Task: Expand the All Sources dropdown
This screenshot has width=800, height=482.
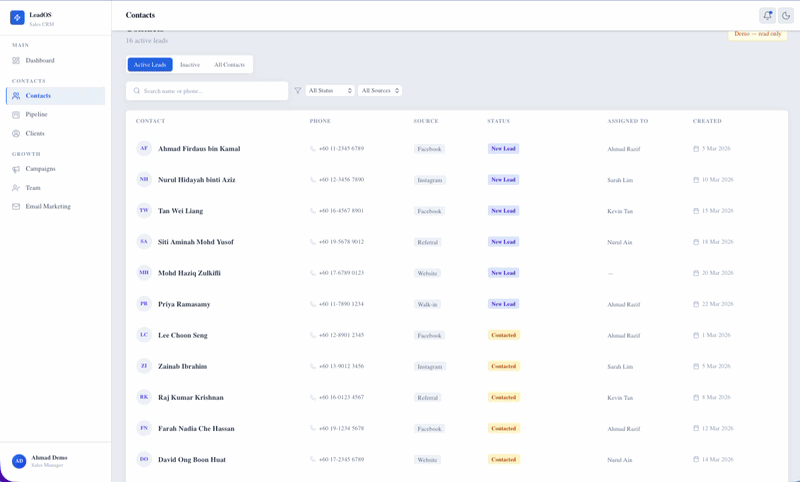Action: tap(380, 91)
